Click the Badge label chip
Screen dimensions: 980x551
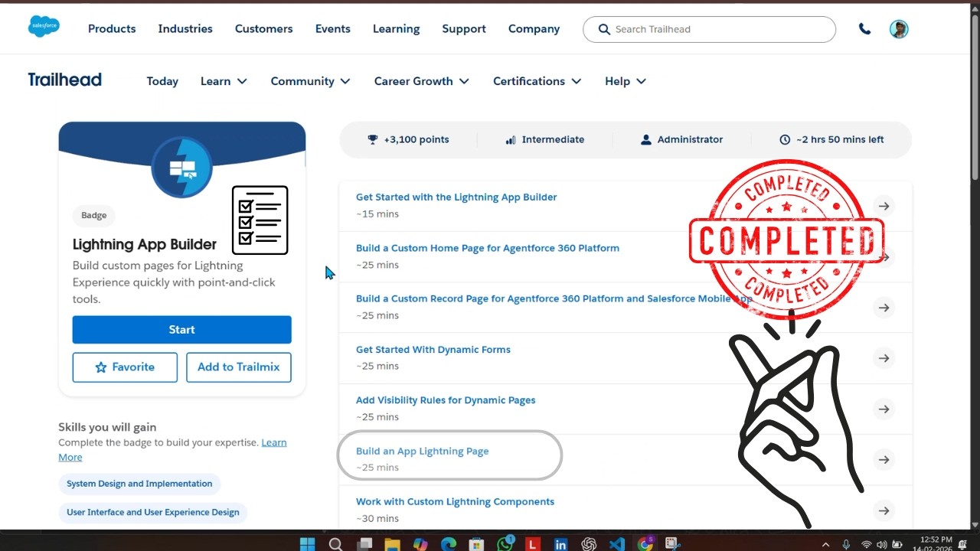[94, 216]
